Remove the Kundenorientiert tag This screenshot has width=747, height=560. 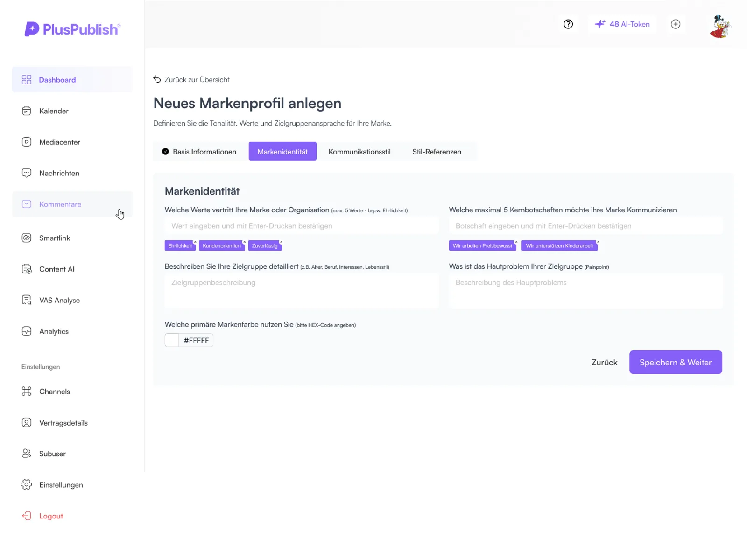click(245, 242)
